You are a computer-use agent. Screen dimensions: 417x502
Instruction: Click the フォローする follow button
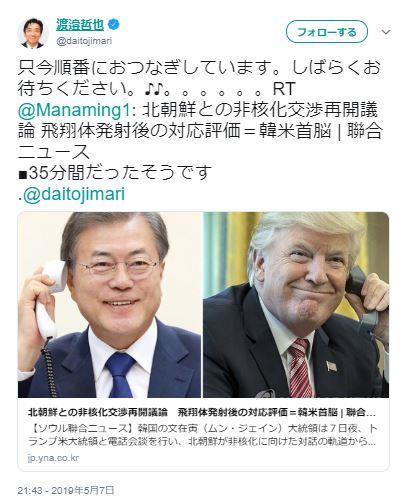click(327, 32)
